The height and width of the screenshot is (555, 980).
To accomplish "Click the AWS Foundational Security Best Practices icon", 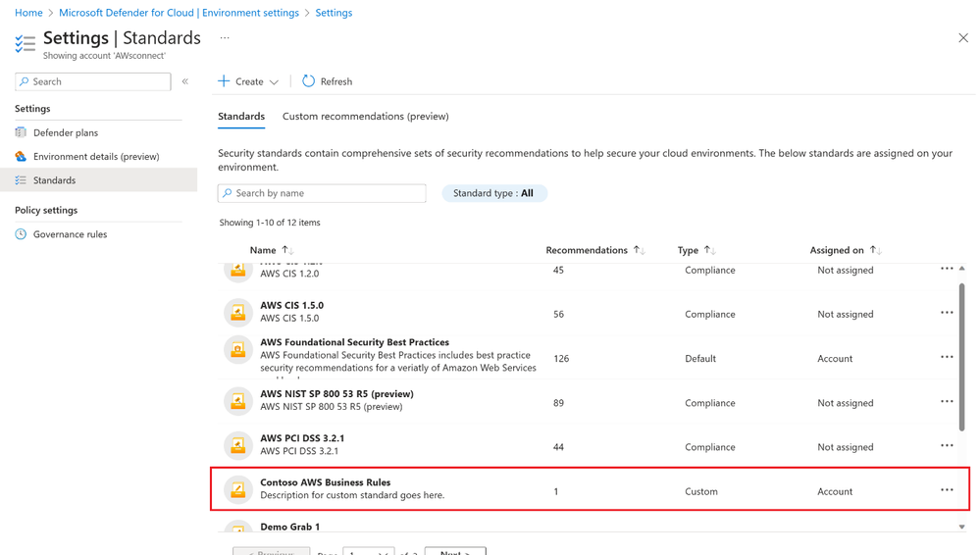I will pos(238,350).
